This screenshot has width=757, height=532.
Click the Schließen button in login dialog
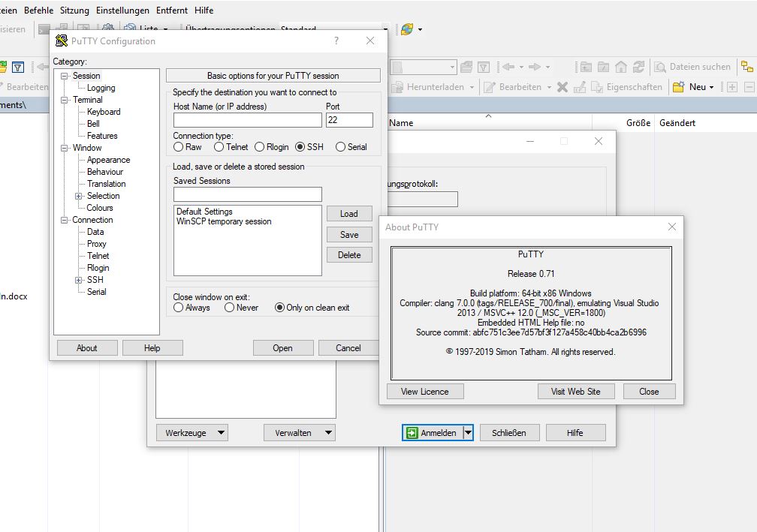pos(509,433)
